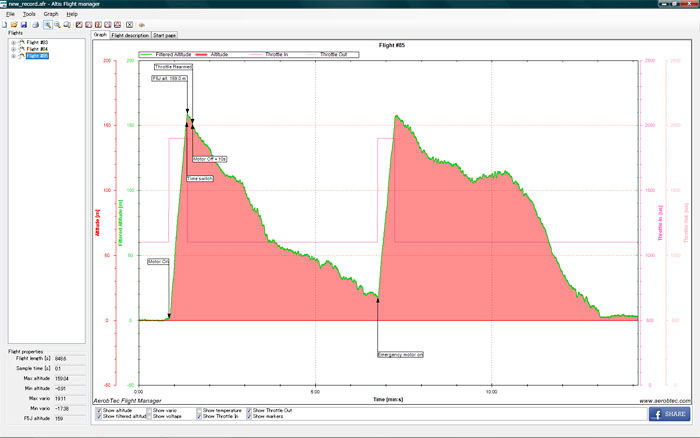The width and height of the screenshot is (700, 438).
Task: Click the red graph icon with diagonal line
Action: (x=79, y=25)
